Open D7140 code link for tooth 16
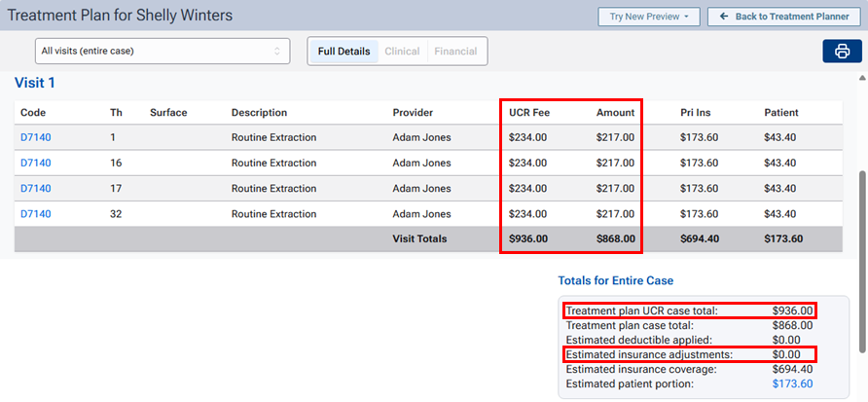 (x=35, y=163)
